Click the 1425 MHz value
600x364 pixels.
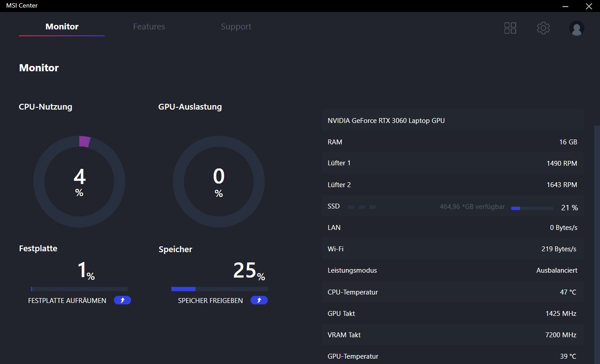[x=561, y=314]
